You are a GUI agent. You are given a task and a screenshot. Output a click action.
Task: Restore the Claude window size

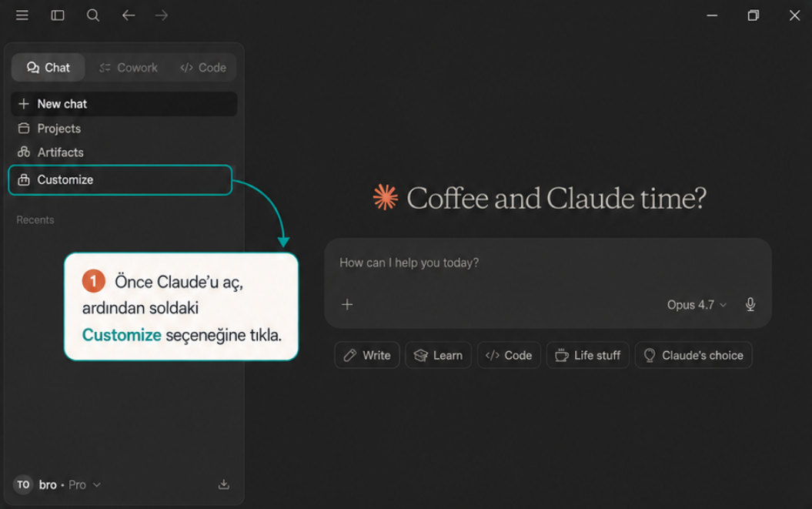pyautogui.click(x=753, y=15)
